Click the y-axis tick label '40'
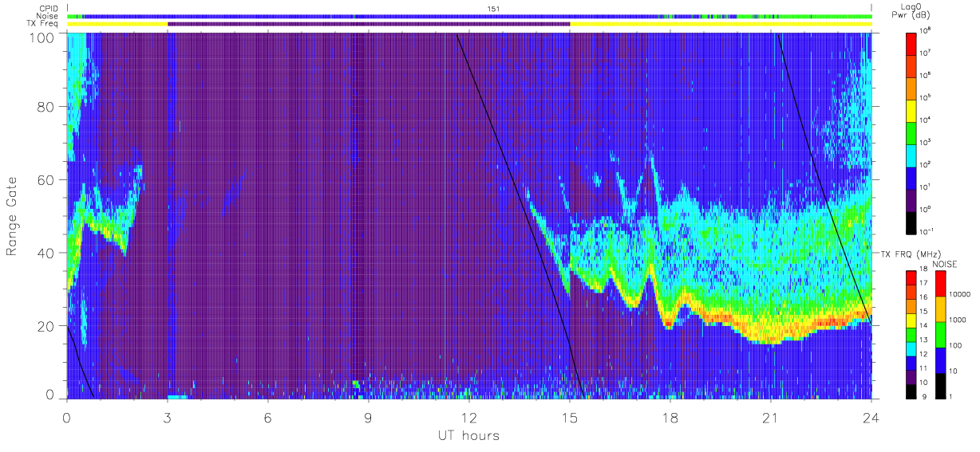 point(45,254)
